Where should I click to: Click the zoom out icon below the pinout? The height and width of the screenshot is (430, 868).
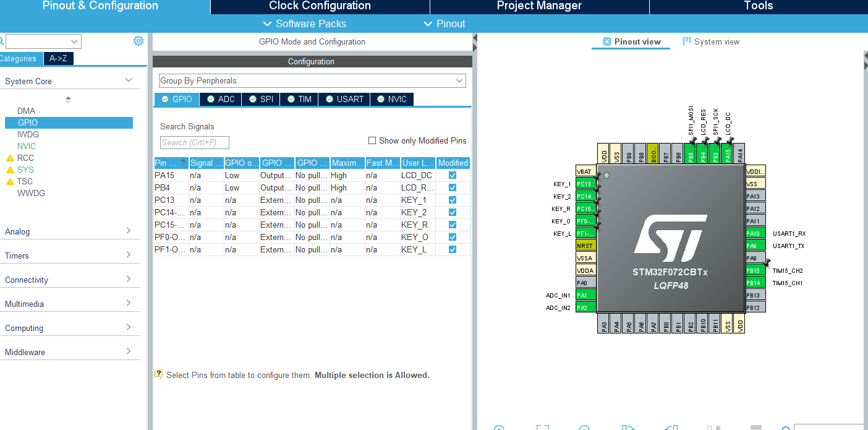(x=584, y=428)
